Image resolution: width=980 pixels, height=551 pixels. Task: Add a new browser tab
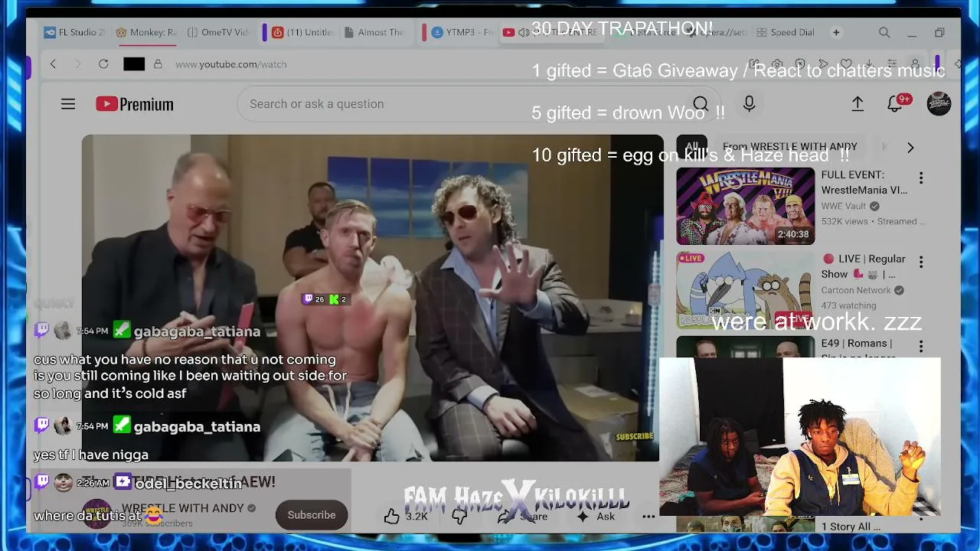(836, 33)
